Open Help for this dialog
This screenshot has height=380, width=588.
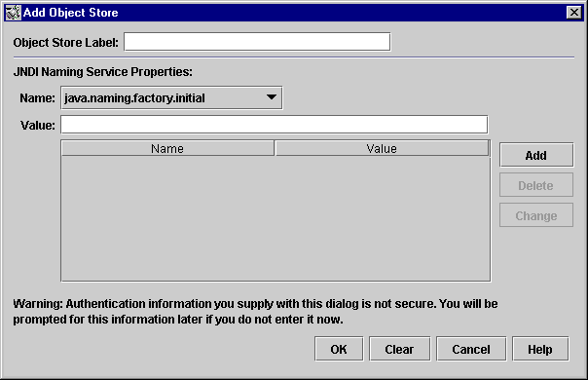pos(540,349)
